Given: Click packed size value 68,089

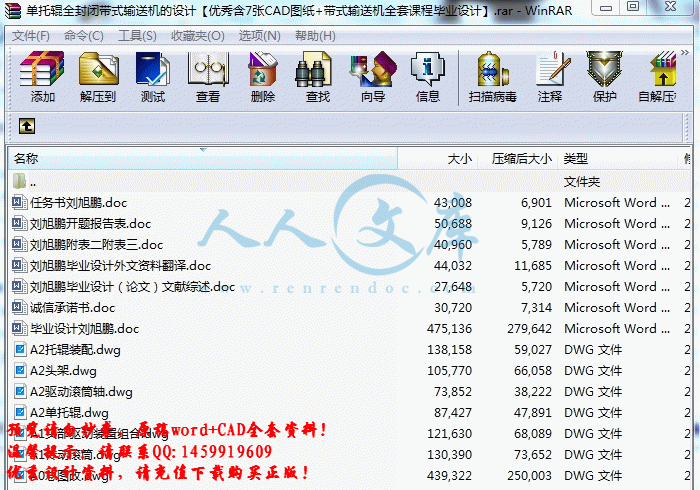Looking at the screenshot, I should [533, 434].
